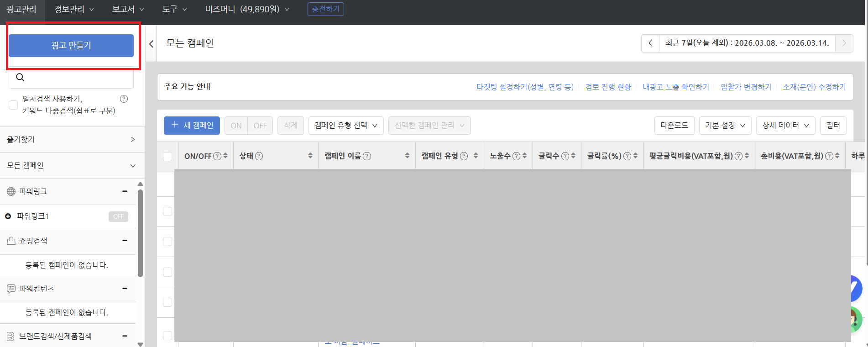
Task: Click plus icon next to 파워링크1
Action: coord(8,216)
